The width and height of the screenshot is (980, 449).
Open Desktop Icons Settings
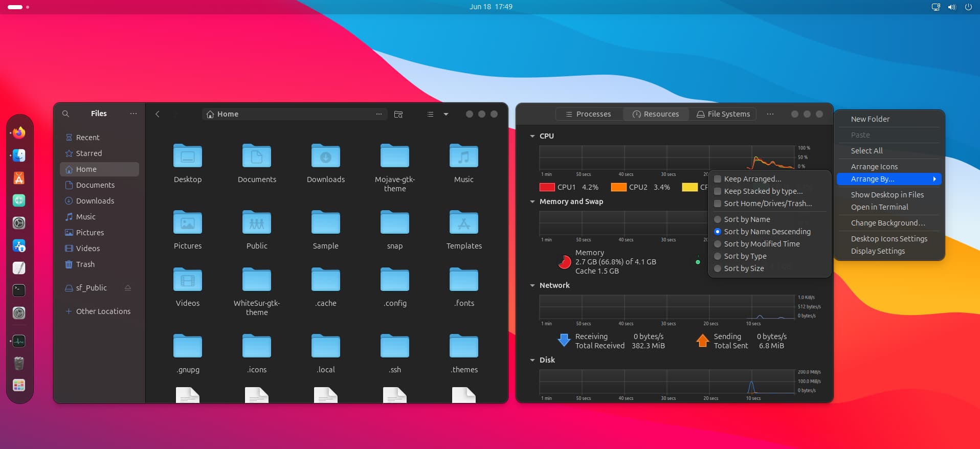coord(889,239)
